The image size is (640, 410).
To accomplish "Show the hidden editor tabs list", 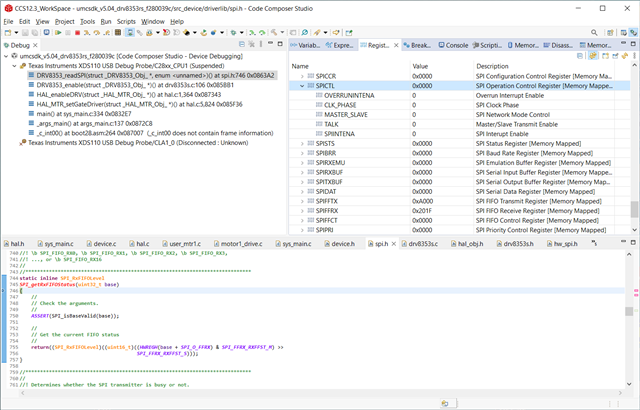I will coord(594,243).
